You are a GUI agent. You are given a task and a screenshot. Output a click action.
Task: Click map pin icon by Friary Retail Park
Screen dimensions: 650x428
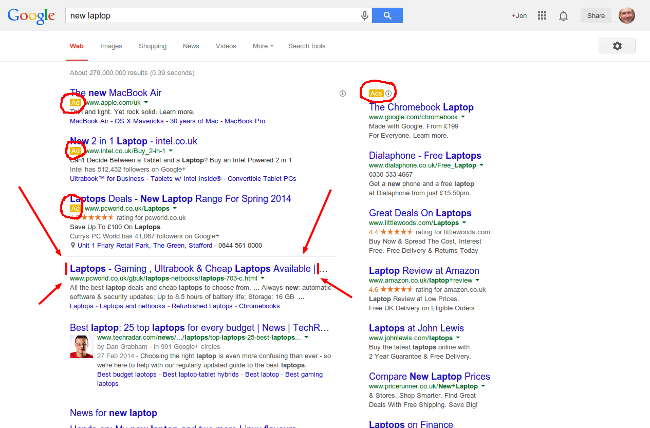pyautogui.click(x=73, y=246)
